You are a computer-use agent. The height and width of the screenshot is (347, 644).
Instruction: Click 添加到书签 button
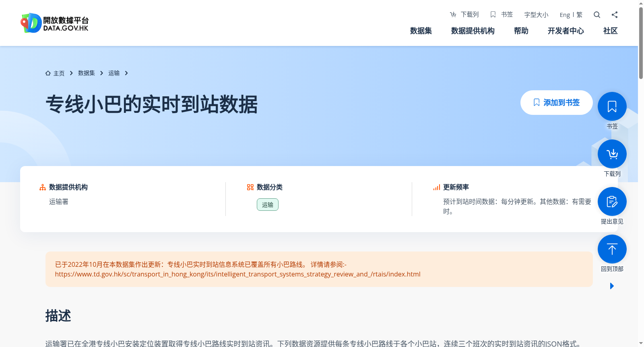click(557, 102)
